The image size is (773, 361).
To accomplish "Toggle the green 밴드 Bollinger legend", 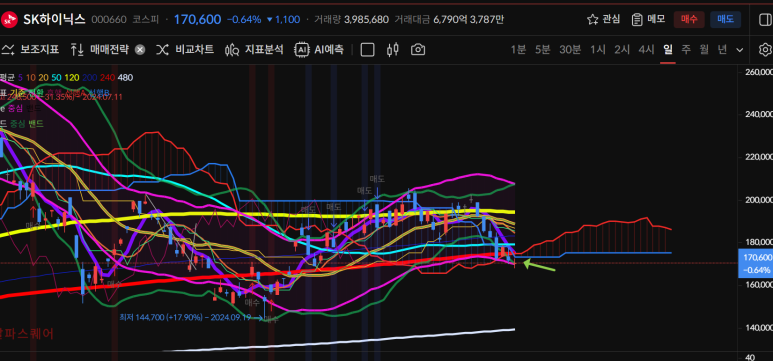I will pyautogui.click(x=35, y=123).
